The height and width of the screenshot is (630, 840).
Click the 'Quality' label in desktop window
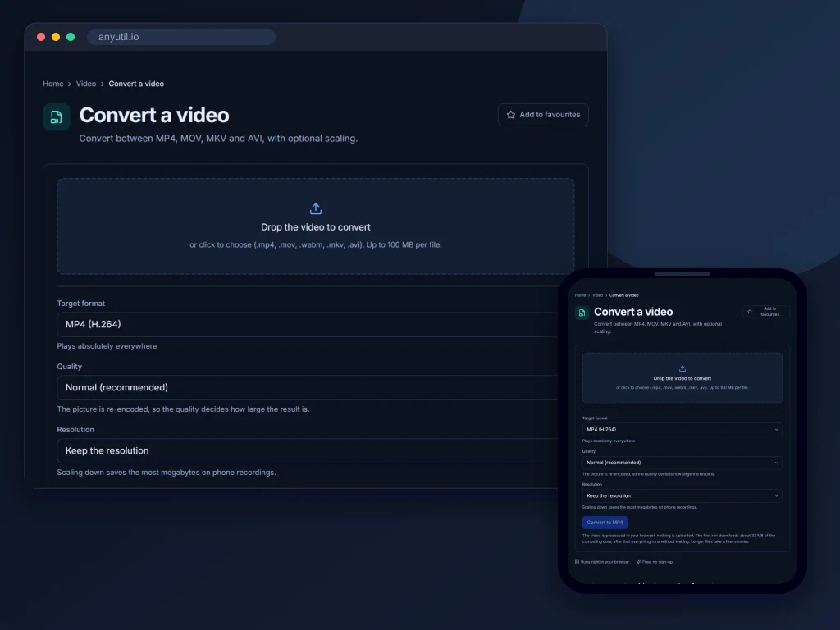[70, 367]
